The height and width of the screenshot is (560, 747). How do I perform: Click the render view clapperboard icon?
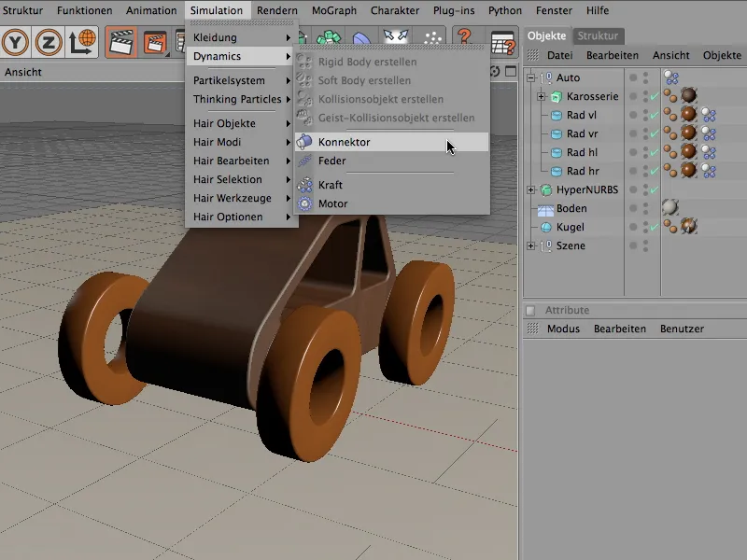click(120, 42)
